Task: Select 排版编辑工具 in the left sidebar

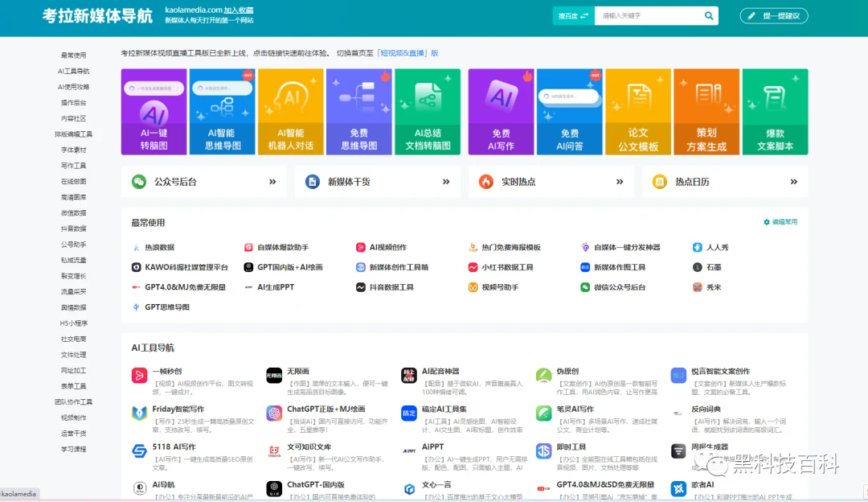Action: (74, 134)
